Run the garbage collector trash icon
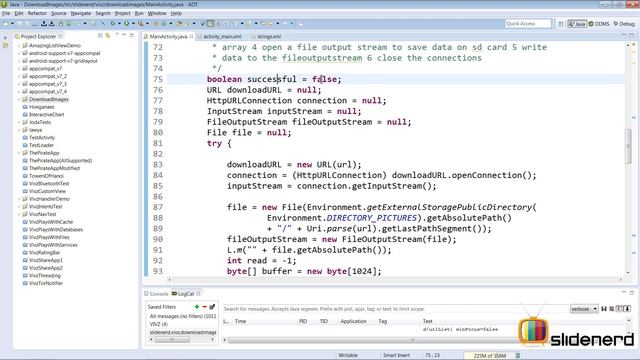This screenshot has height=360, width=640. pyautogui.click(x=518, y=356)
